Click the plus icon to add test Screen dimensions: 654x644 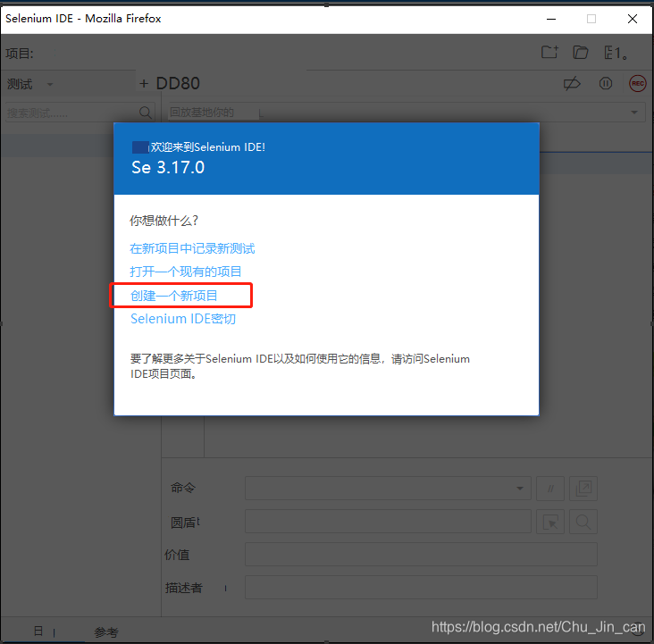pos(144,84)
